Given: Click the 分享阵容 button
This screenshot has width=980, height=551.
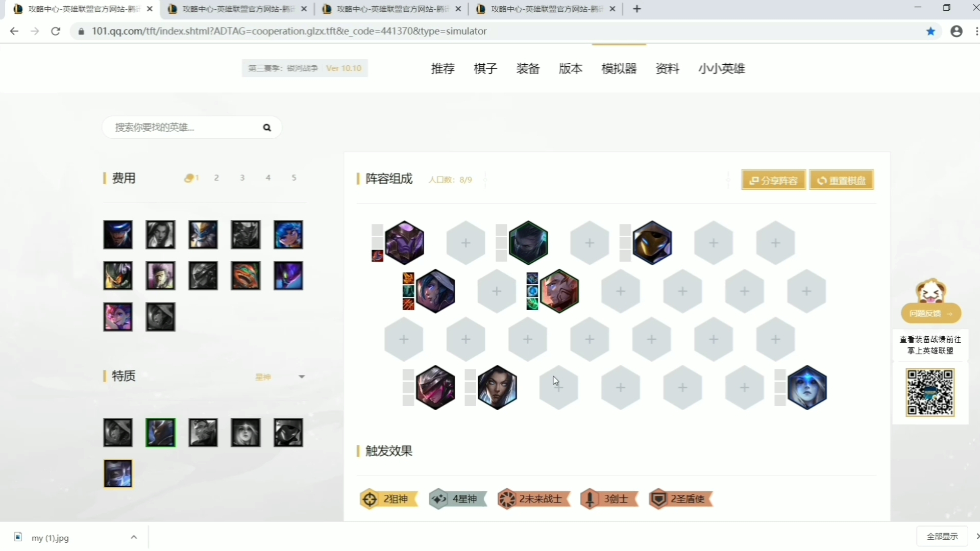Looking at the screenshot, I should (774, 180).
